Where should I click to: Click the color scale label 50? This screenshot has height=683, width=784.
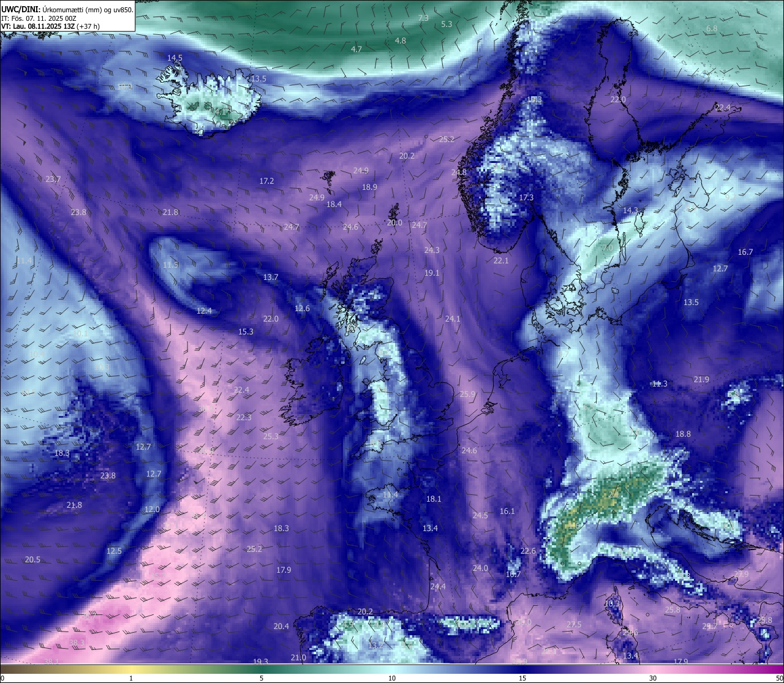(779, 678)
